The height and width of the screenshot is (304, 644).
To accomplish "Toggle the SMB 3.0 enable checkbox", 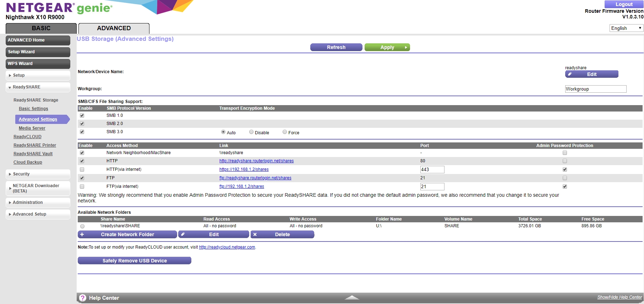I will (82, 132).
